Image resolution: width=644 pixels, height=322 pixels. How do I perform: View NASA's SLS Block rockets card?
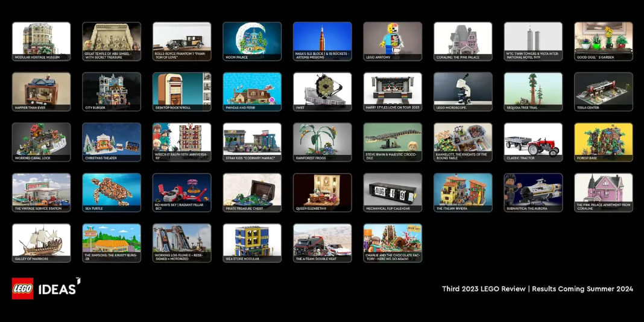[x=323, y=42]
